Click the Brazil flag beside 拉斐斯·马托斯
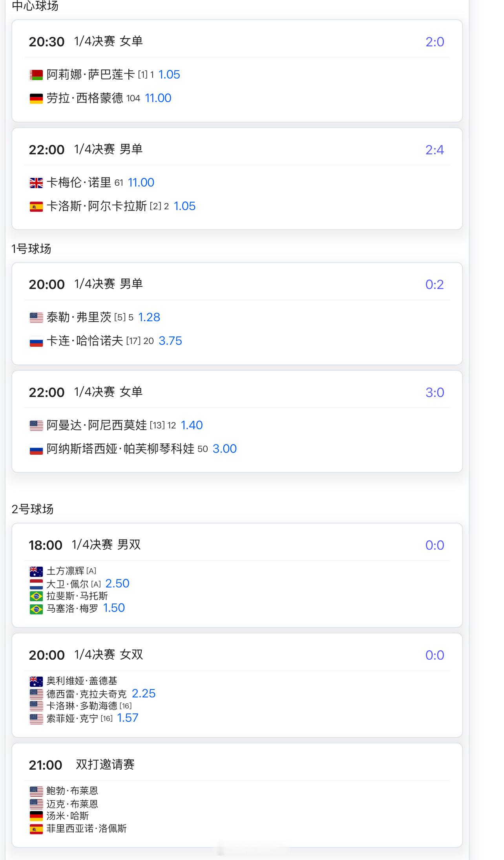This screenshot has height=860, width=504. pyautogui.click(x=36, y=596)
